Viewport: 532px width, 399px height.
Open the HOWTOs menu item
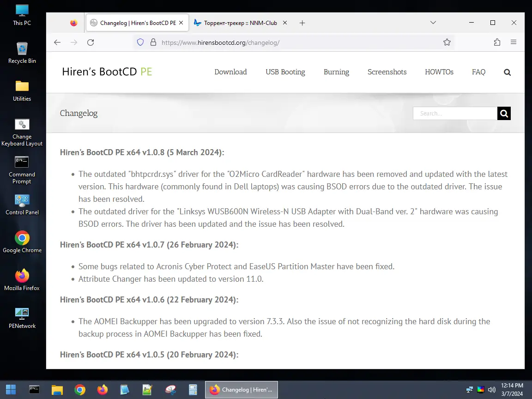[439, 72]
